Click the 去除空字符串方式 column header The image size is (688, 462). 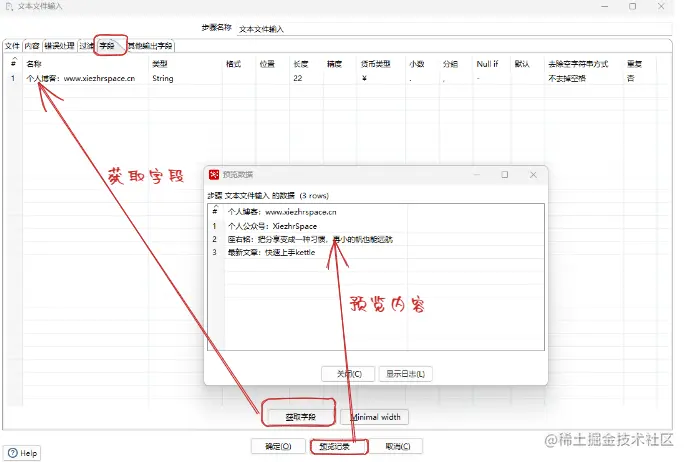584,64
